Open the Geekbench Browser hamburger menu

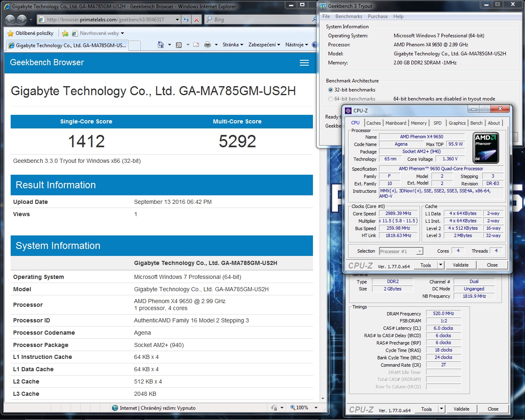pos(304,63)
